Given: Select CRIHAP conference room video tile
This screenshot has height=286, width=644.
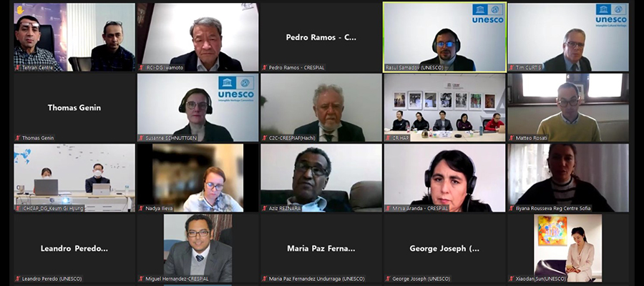Looking at the screenshot, I should click(x=444, y=108).
